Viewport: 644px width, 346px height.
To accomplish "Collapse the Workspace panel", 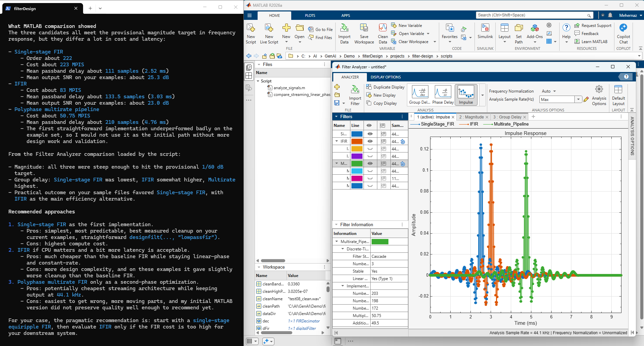I will tap(259, 267).
